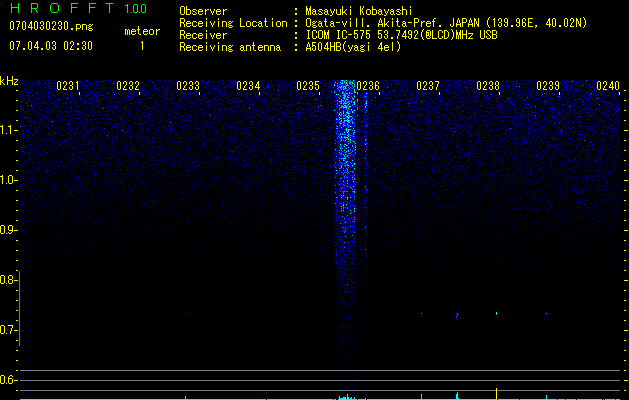Select the version number 1.00
Image resolution: width=629 pixels, height=400 pixels.
tap(136, 8)
